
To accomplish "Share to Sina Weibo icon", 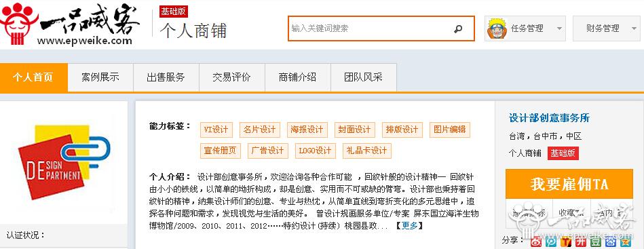I will click(537, 241).
